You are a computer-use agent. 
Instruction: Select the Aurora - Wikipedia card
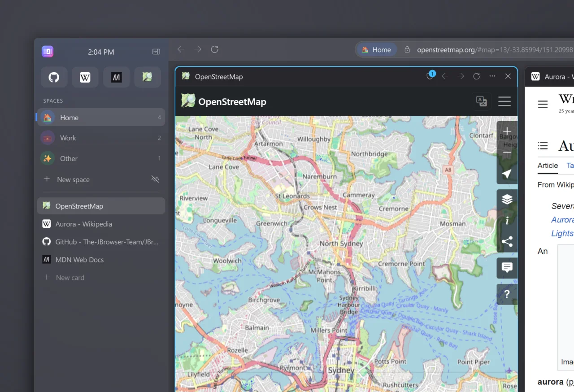(x=101, y=224)
